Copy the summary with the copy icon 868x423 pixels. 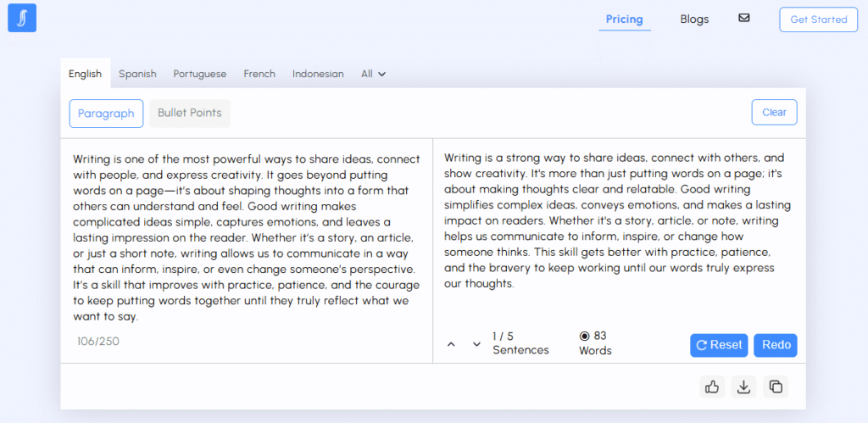click(x=776, y=387)
